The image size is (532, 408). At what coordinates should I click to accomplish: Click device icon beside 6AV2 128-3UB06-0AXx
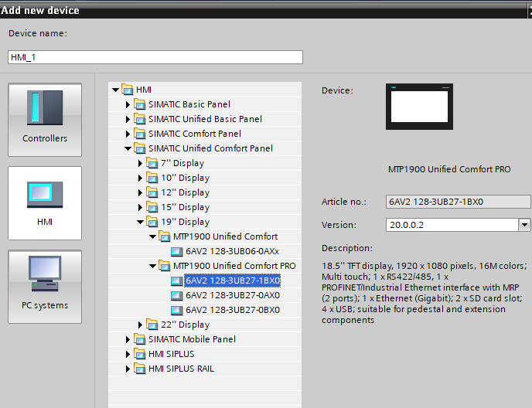pos(176,251)
